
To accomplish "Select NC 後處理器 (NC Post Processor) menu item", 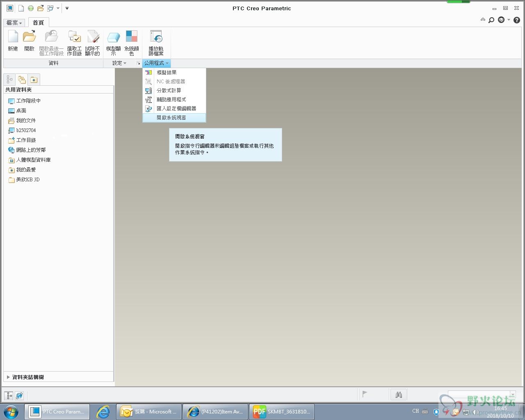I will pos(174,81).
